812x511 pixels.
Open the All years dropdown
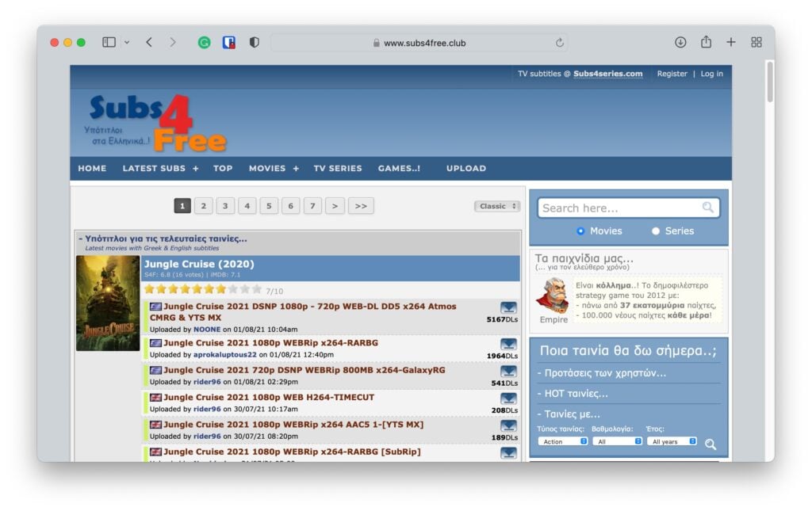[672, 442]
